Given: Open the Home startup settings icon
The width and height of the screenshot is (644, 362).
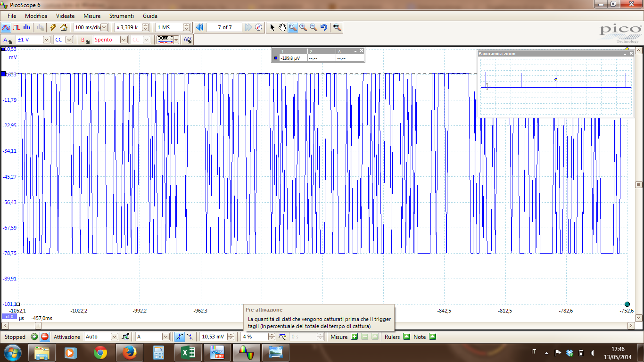Looking at the screenshot, I should click(x=64, y=27).
